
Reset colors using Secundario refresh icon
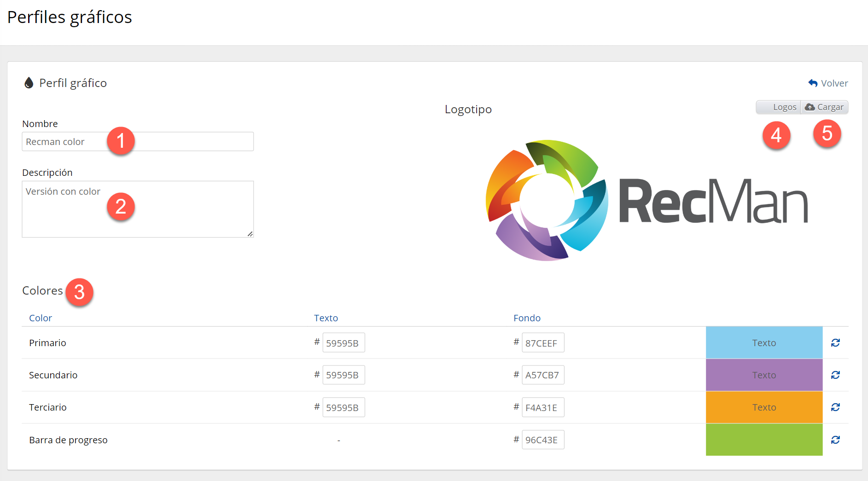835,375
